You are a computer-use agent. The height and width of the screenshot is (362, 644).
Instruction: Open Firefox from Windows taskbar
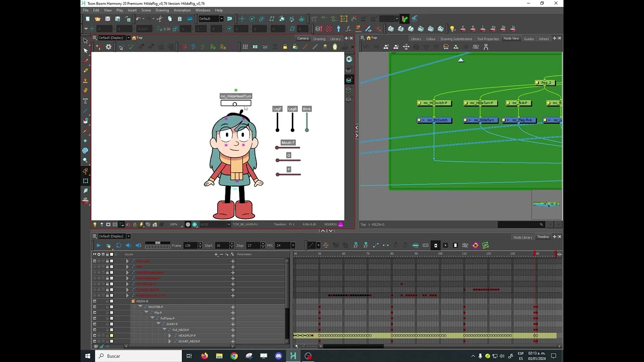pos(204,356)
